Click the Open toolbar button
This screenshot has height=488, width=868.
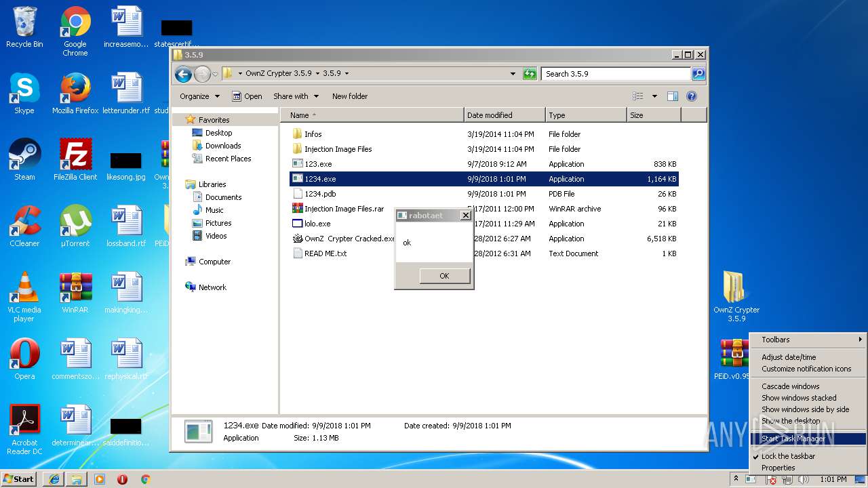[x=247, y=96]
